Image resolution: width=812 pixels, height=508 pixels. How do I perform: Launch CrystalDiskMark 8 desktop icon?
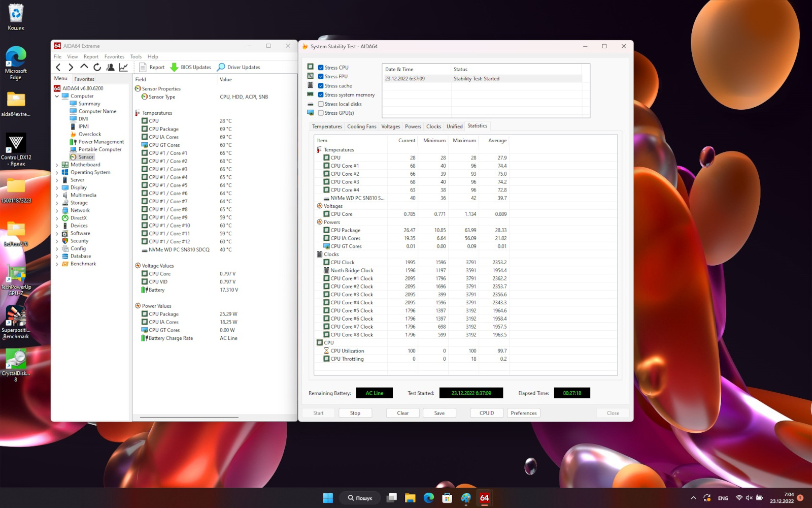click(16, 366)
